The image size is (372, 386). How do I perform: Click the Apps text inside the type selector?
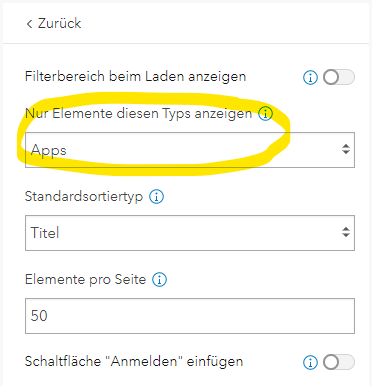pos(49,151)
